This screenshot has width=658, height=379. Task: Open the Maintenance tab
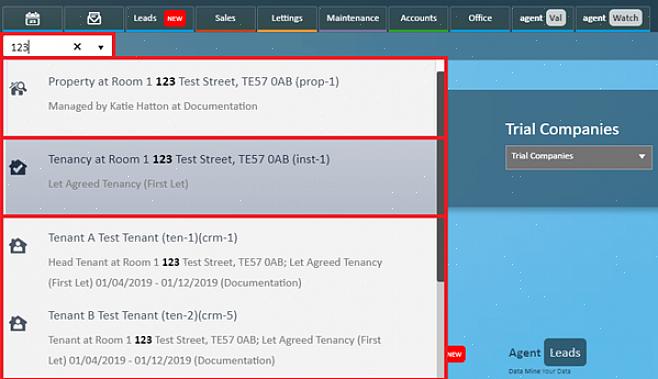pyautogui.click(x=353, y=18)
